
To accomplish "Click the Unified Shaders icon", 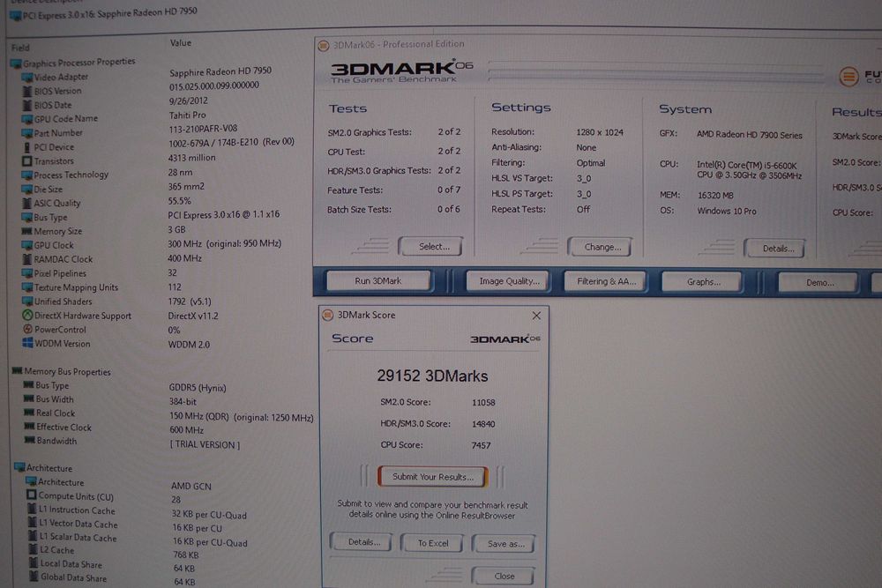I will [27, 301].
